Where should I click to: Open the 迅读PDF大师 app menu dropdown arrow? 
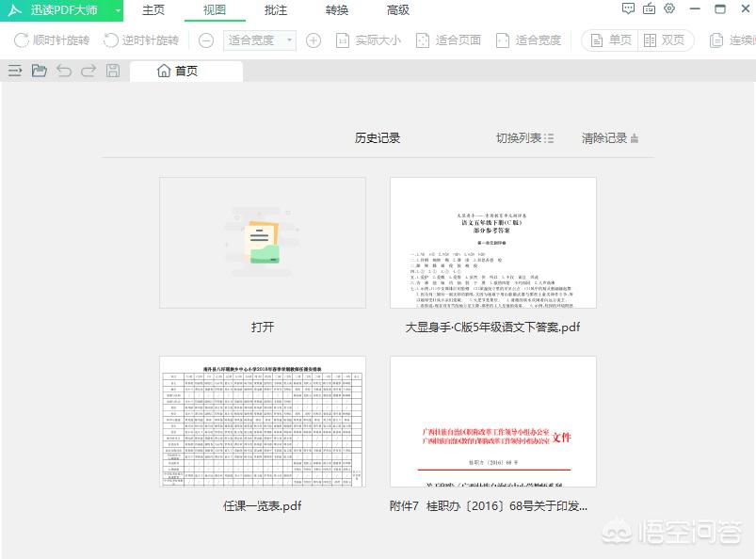pos(117,10)
